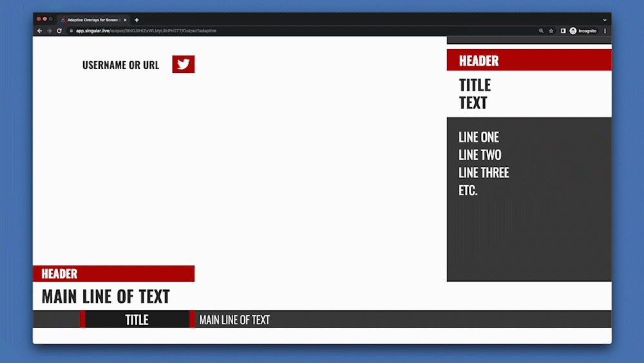This screenshot has width=644, height=363.
Task: Close the Adaptive Overlays tab
Action: (x=125, y=20)
